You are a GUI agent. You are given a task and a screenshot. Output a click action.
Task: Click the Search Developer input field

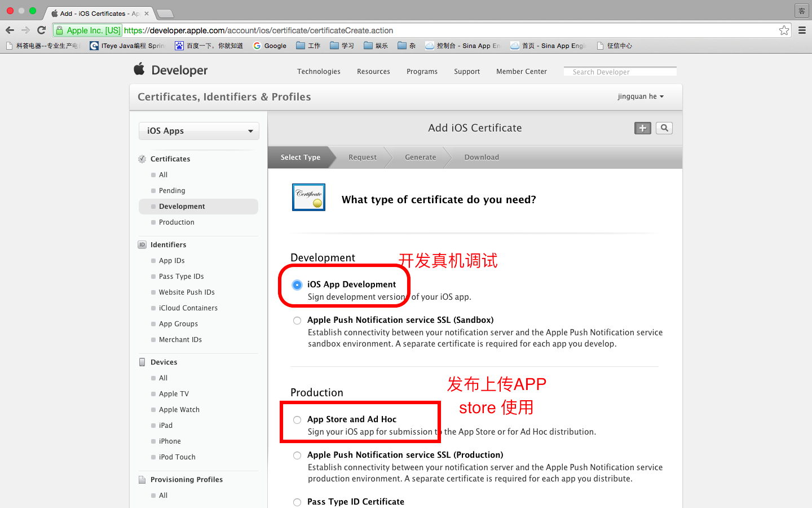[620, 72]
